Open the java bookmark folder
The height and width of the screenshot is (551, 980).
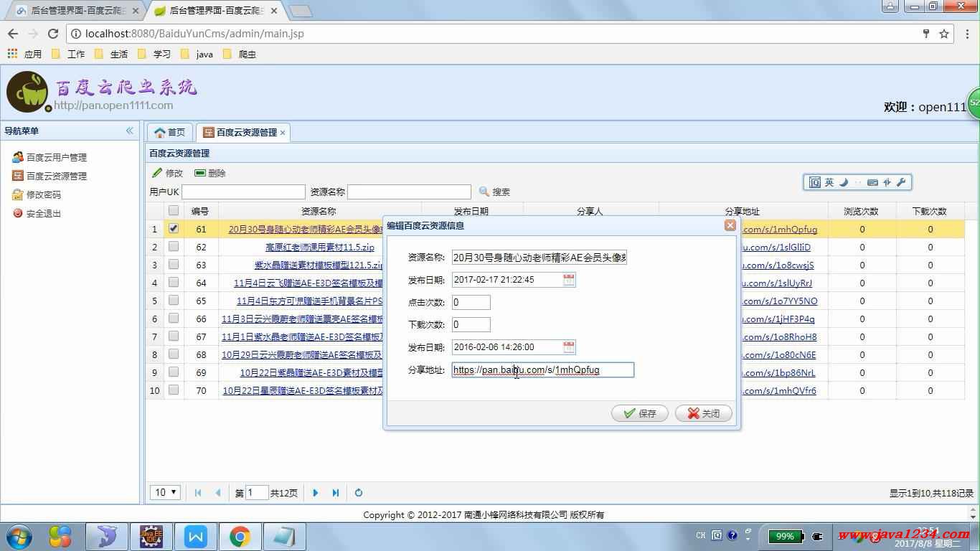(x=197, y=54)
